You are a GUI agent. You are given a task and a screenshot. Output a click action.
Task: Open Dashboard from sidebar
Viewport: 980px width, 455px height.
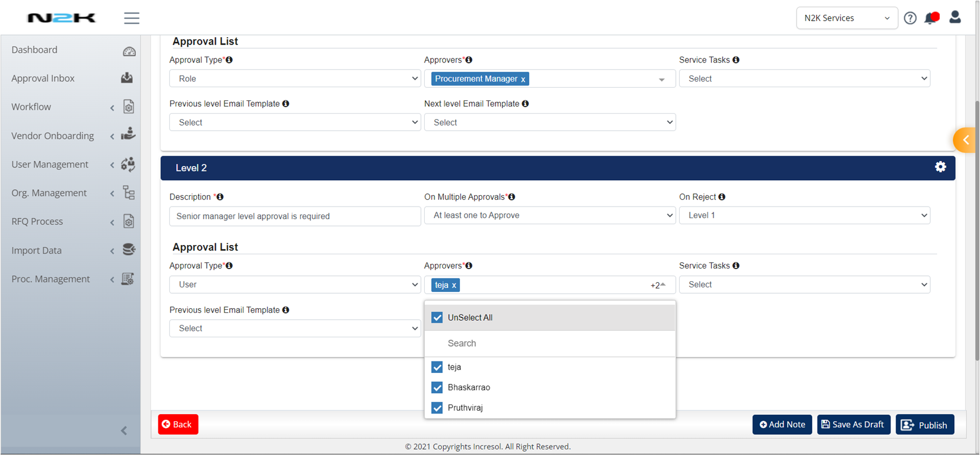click(34, 50)
